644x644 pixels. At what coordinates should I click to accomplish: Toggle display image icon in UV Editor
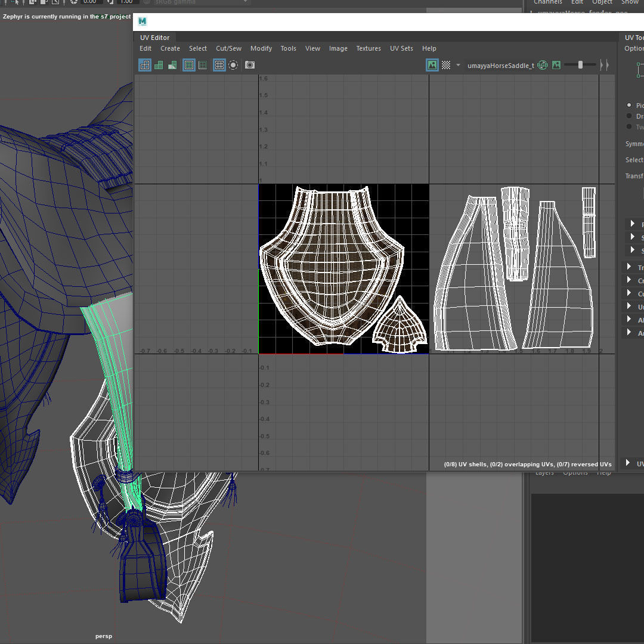432,65
